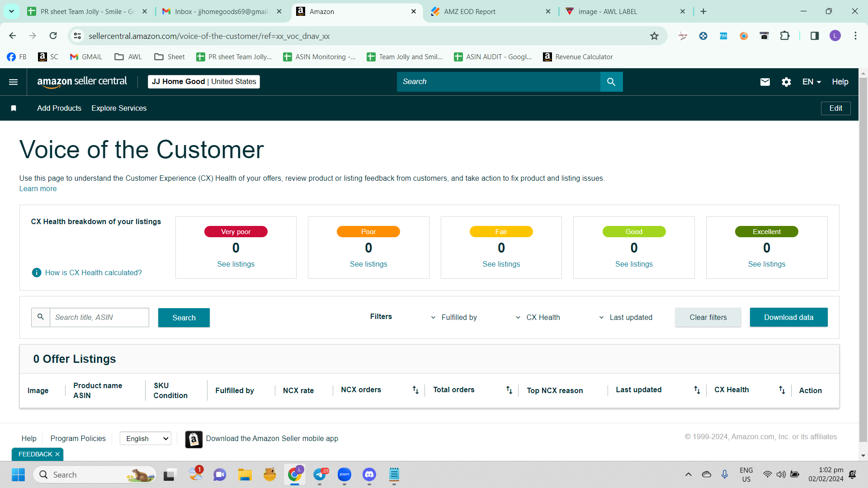
Task: Sort by Total orders column
Action: (x=509, y=390)
